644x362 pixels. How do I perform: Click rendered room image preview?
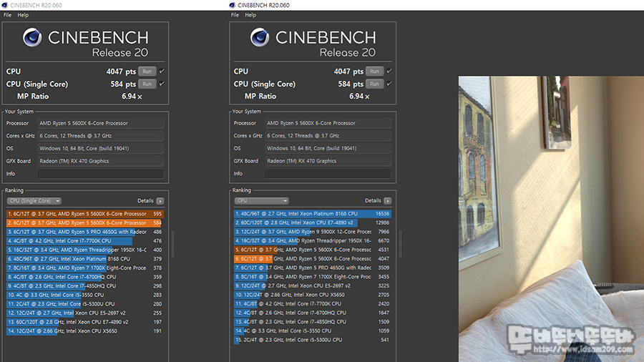pyautogui.click(x=551, y=219)
